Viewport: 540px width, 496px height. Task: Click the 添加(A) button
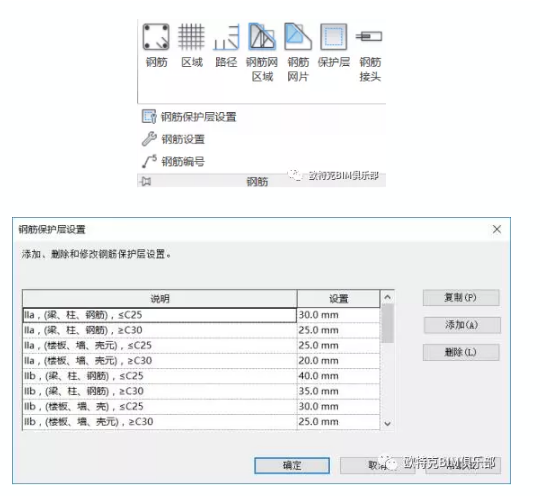click(462, 325)
